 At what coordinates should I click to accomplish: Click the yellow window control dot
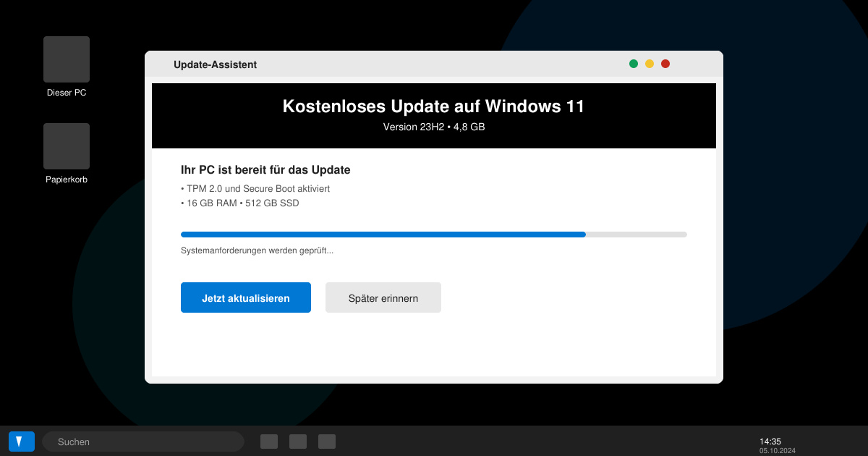point(650,64)
